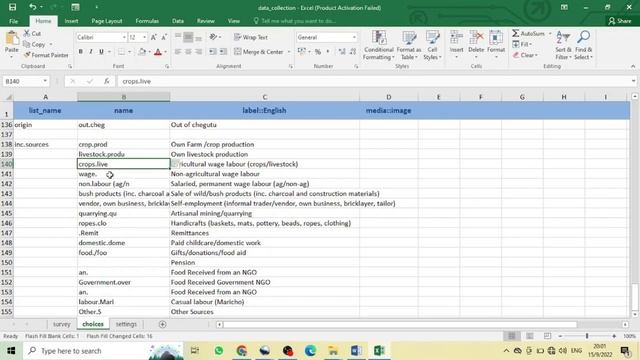Expand Merge & Center dropdown arrow

pyautogui.click(x=289, y=52)
